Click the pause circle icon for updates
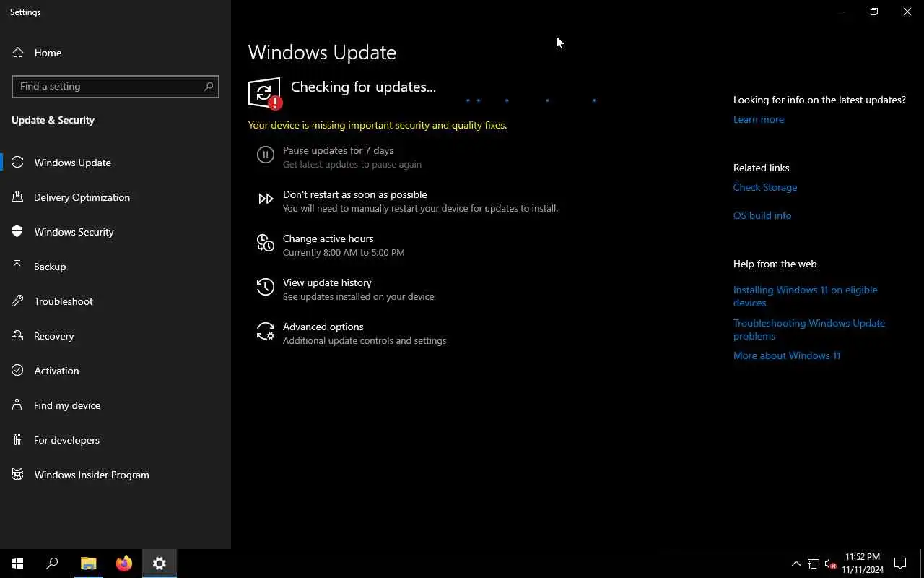The width and height of the screenshot is (924, 578). (x=266, y=155)
